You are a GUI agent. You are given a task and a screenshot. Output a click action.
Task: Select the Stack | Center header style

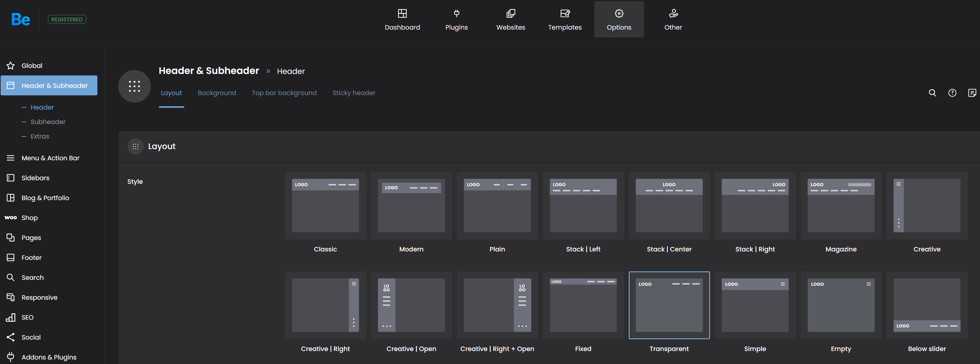point(669,206)
